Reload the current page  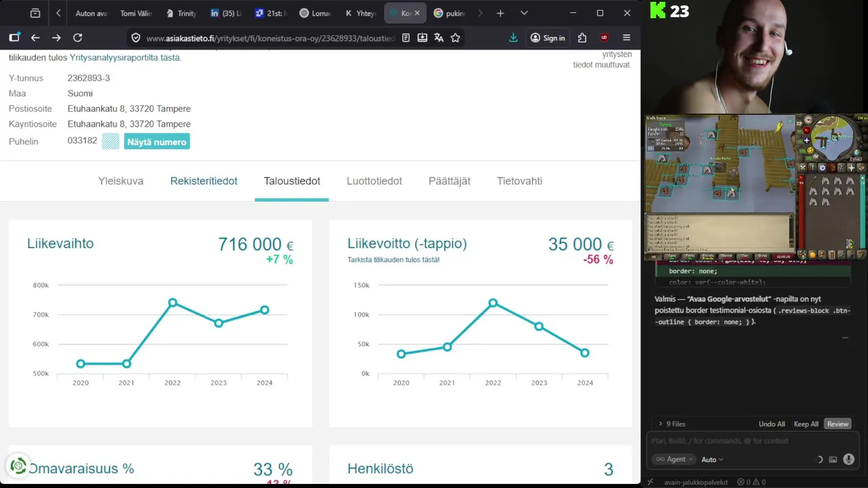click(x=77, y=38)
